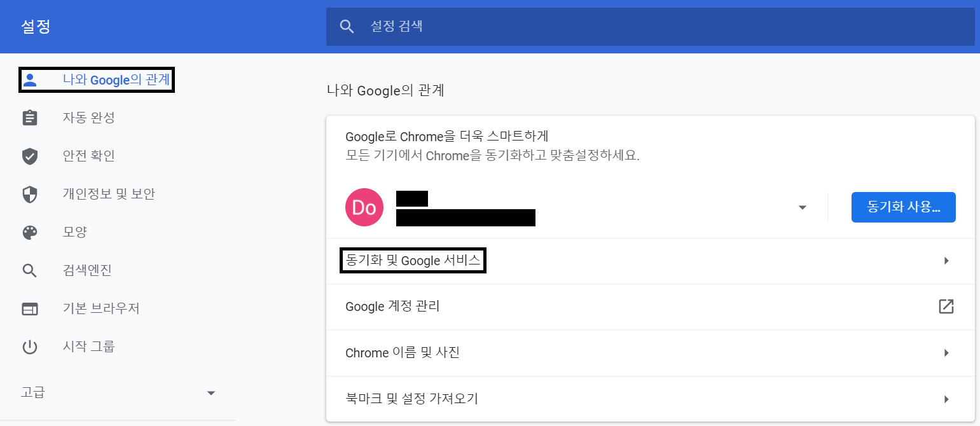Click the arrow on Chrome 이름 및 사진 row
The image size is (980, 426).
click(x=946, y=353)
